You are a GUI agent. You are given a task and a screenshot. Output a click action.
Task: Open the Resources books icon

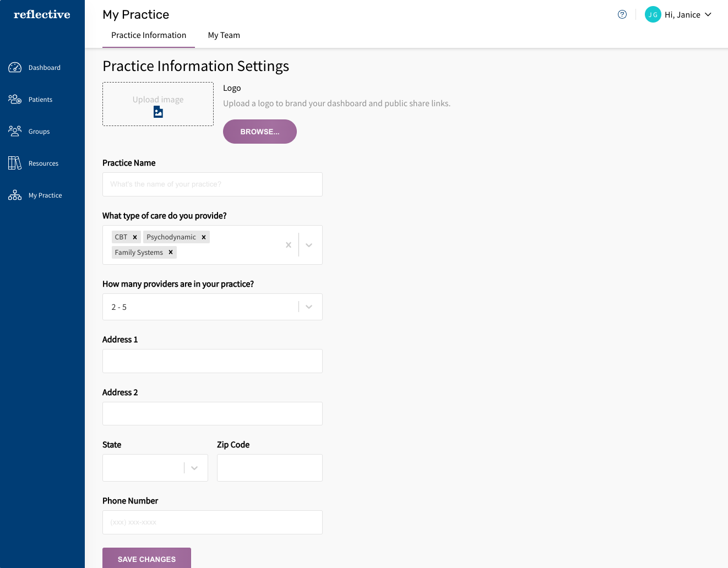pyautogui.click(x=15, y=163)
